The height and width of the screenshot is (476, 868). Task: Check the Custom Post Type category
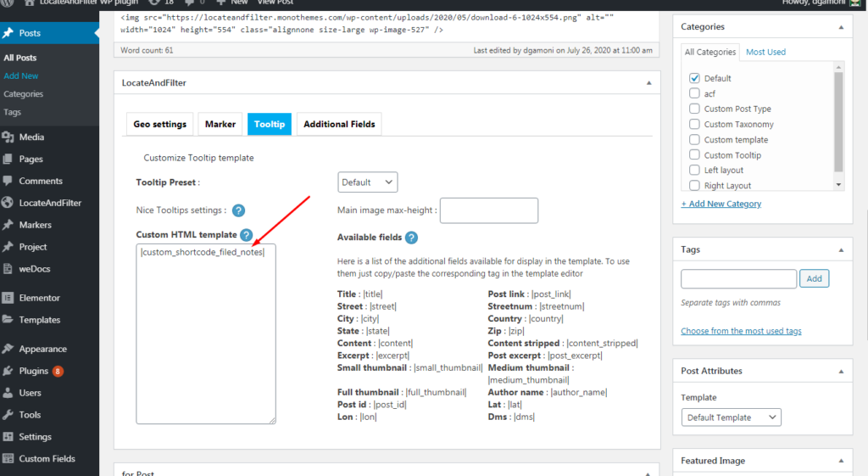tap(694, 109)
